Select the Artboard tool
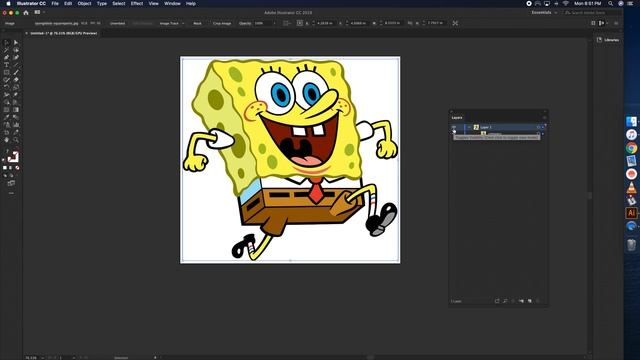The width and height of the screenshot is (640, 360). [7, 132]
